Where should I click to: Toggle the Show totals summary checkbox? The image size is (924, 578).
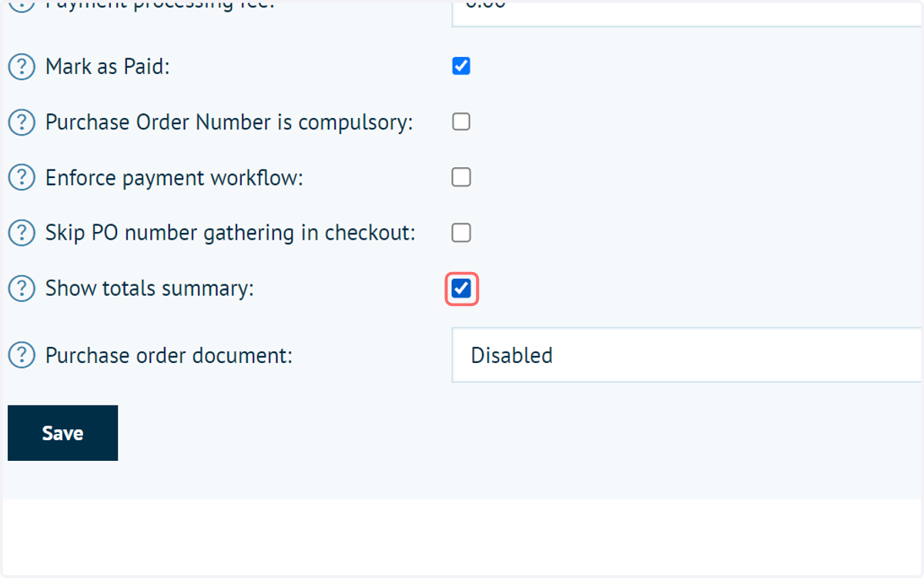[461, 289]
